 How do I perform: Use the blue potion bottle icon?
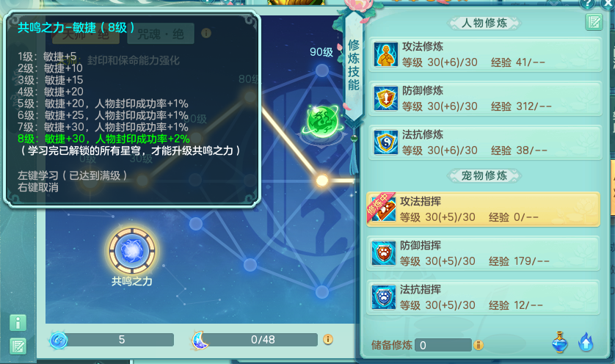pyautogui.click(x=560, y=342)
